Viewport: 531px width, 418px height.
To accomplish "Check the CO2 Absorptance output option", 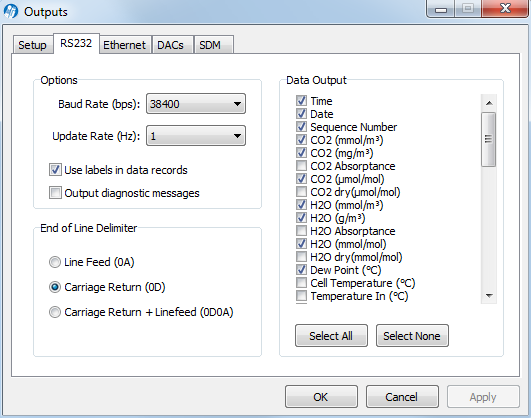I will coord(301,166).
